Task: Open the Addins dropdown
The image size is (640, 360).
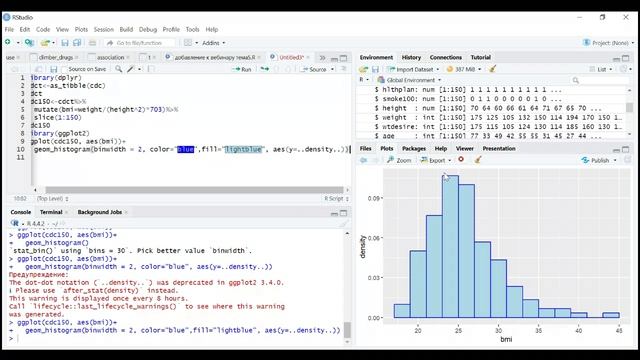Action: (x=213, y=43)
